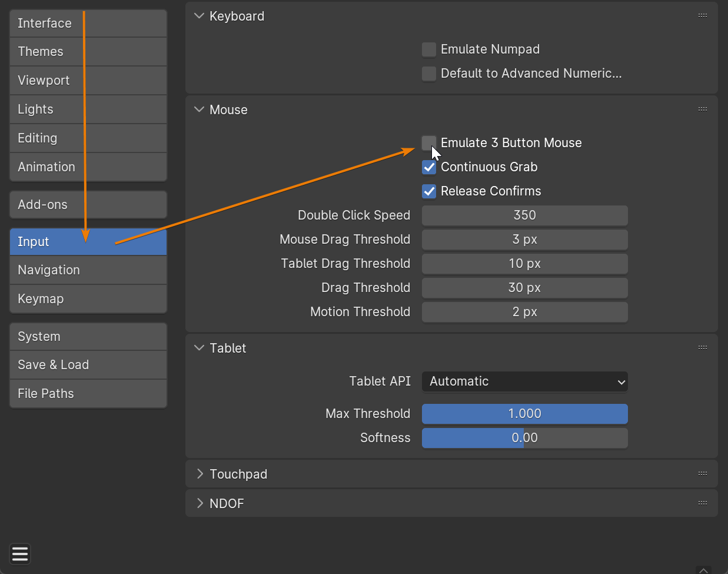
Task: Open the Add-ons preferences tab
Action: pos(88,205)
